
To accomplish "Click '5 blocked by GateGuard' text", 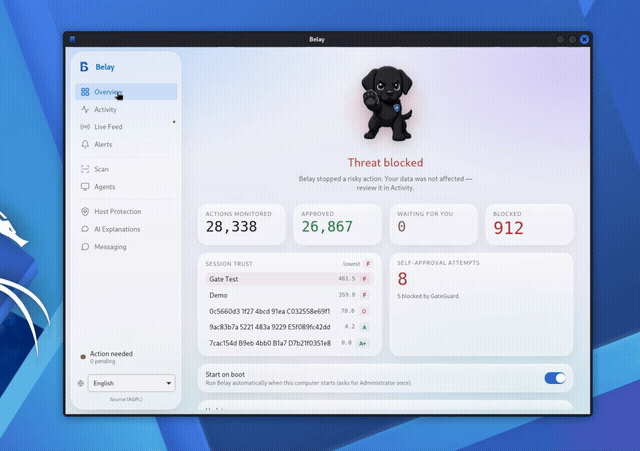I will point(429,296).
